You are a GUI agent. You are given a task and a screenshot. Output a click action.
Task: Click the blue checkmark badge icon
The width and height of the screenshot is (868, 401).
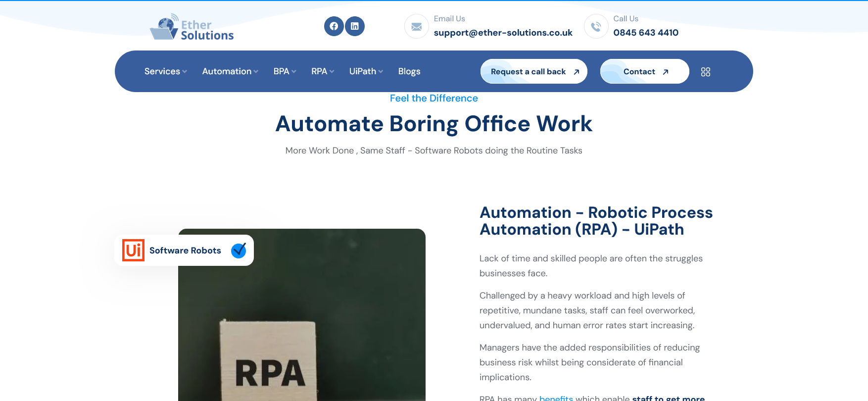coord(239,251)
